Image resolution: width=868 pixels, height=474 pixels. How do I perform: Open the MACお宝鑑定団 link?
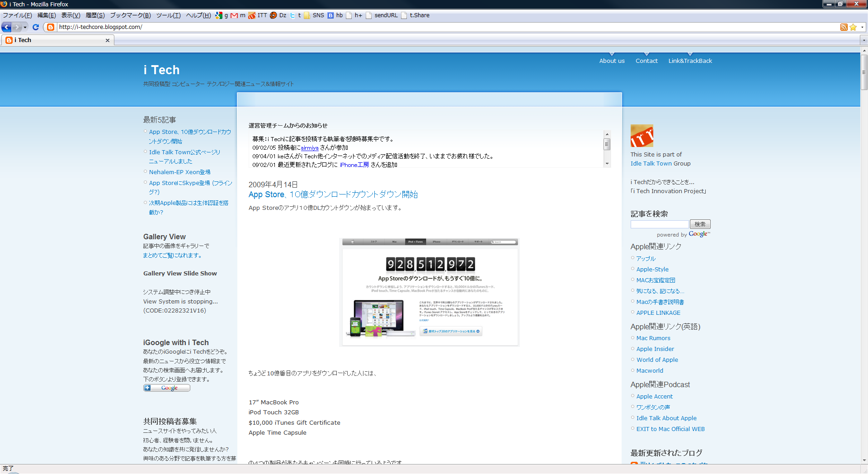[x=656, y=280]
